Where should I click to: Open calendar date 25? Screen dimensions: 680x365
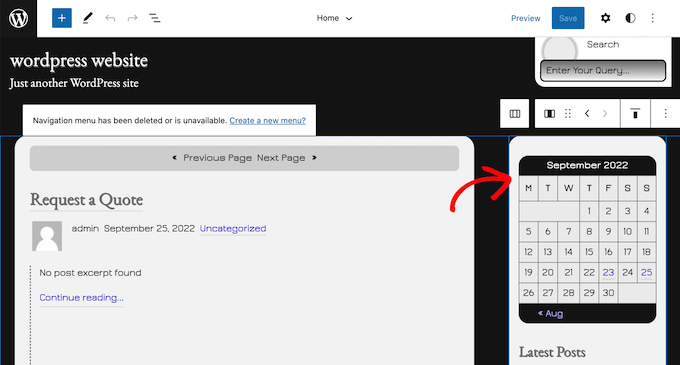pyautogui.click(x=646, y=272)
